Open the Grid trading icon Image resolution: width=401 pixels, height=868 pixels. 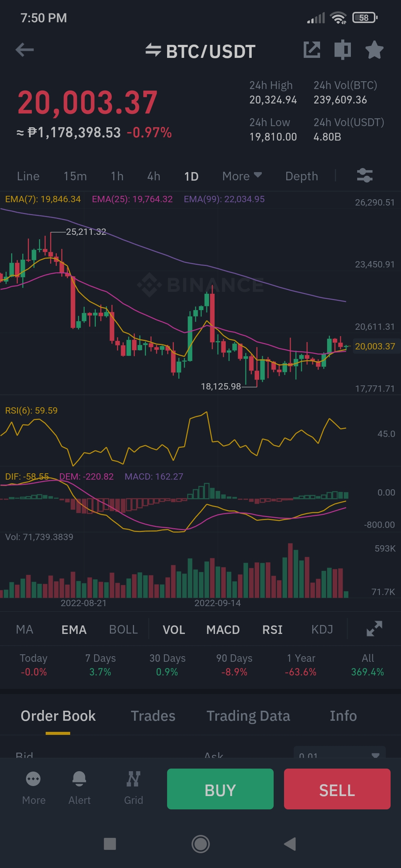coord(133,779)
